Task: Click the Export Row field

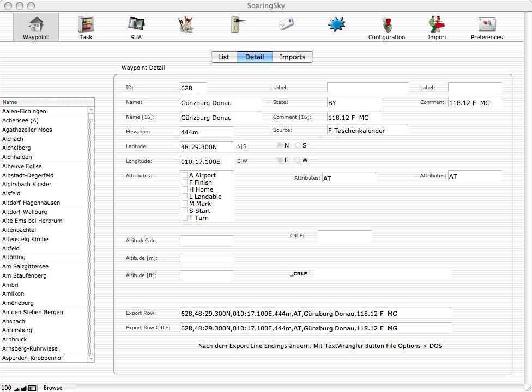Action: tap(316, 314)
